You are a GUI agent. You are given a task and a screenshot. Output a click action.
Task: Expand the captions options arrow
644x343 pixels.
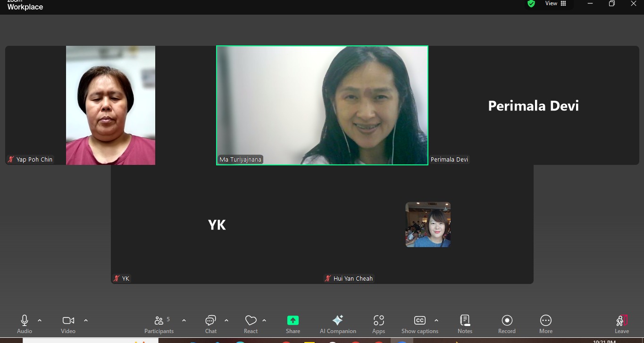point(436,320)
